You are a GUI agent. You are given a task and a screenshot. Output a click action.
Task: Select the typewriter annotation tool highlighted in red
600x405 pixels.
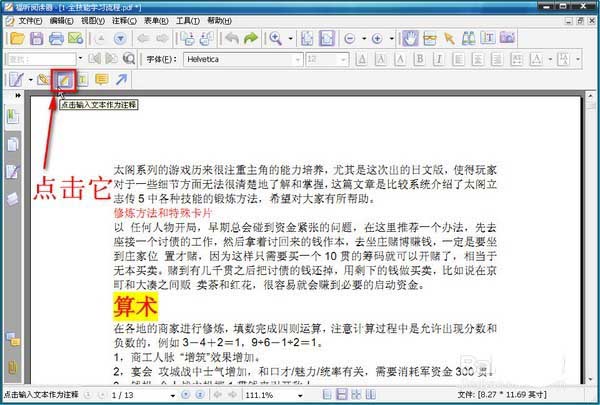(x=64, y=80)
